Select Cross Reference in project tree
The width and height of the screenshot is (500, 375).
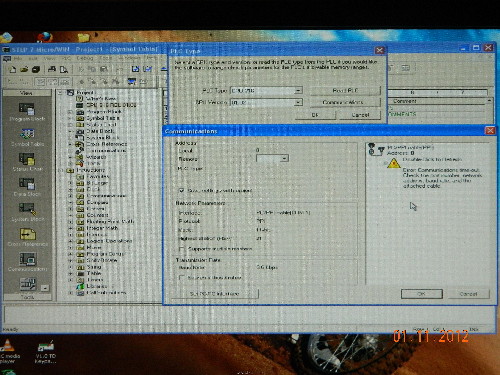[106, 144]
